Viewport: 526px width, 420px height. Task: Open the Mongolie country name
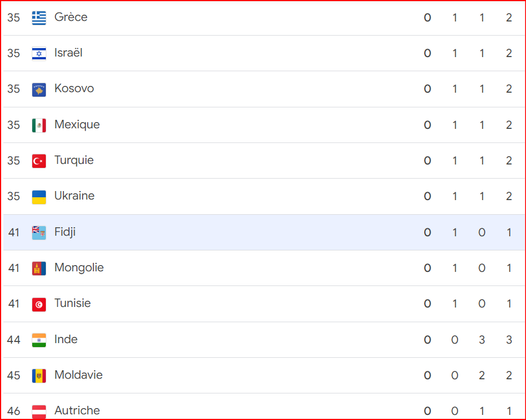click(x=79, y=268)
